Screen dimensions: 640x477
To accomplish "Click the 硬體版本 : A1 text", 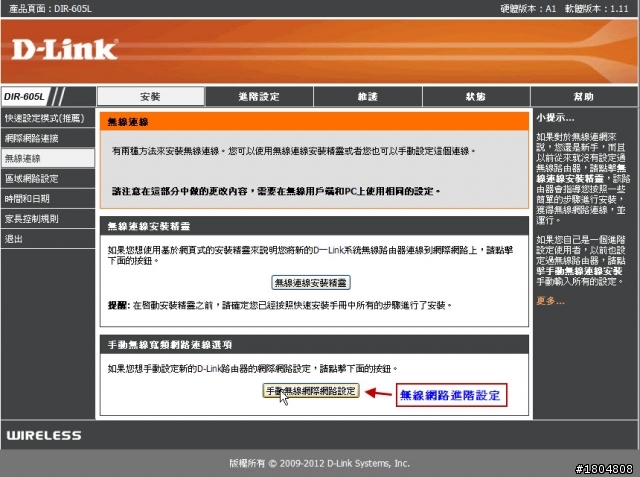I will 528,9.
